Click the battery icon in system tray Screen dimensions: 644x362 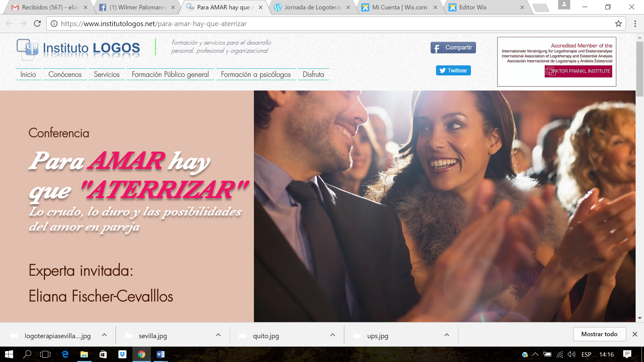click(547, 354)
